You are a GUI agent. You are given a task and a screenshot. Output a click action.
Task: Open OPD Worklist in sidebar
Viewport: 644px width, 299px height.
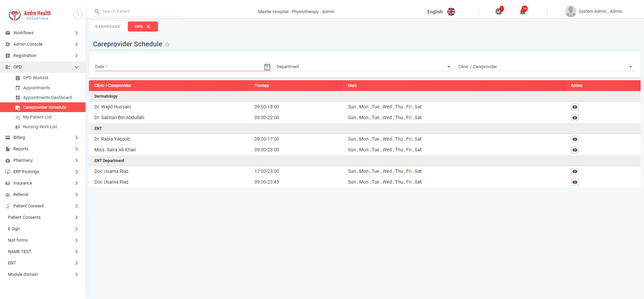36,78
